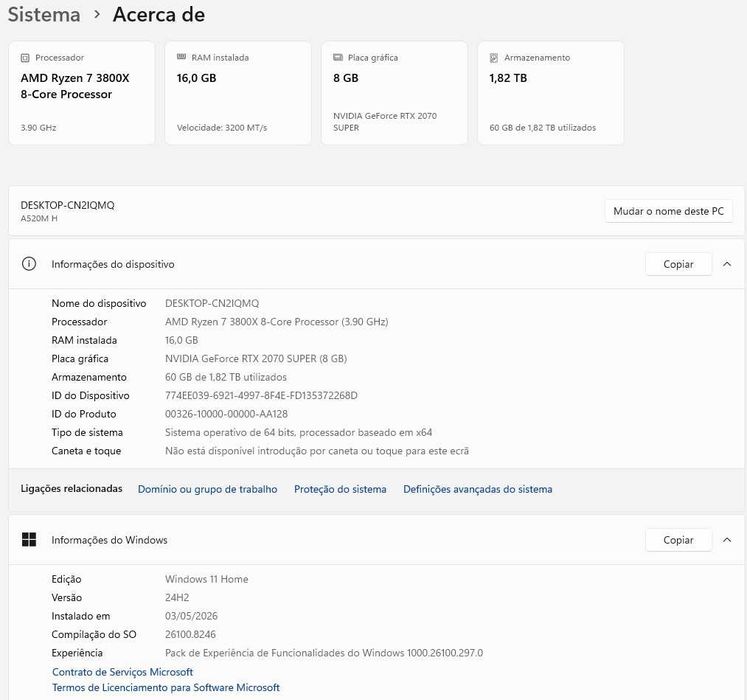Screen dimensions: 747x700
Task: Open Termos de Licenciamento para Software Microsoft
Action: pyautogui.click(x=166, y=688)
